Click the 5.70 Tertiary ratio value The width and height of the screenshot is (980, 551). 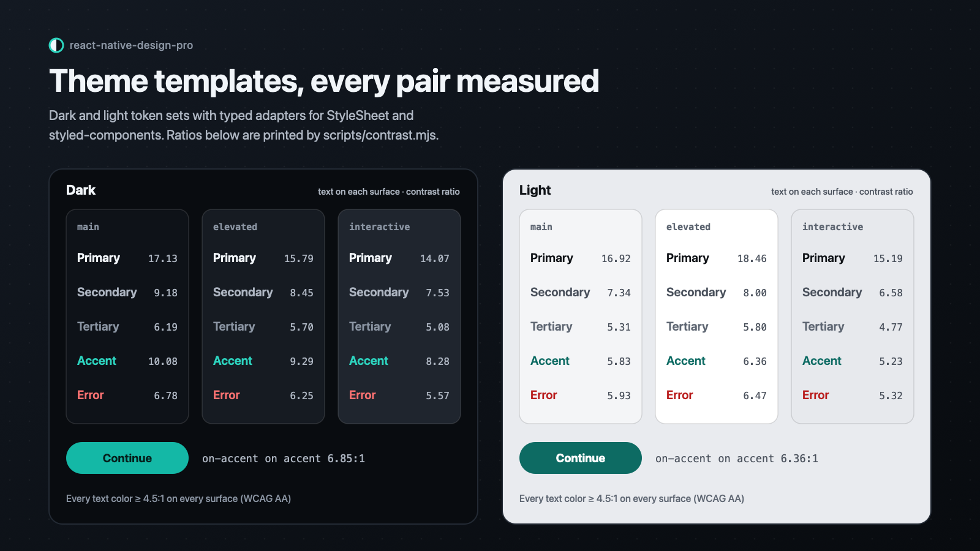[302, 327]
